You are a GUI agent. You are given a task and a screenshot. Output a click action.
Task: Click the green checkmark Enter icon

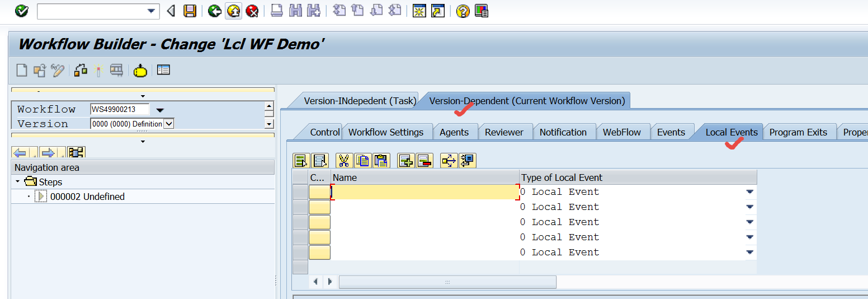21,11
